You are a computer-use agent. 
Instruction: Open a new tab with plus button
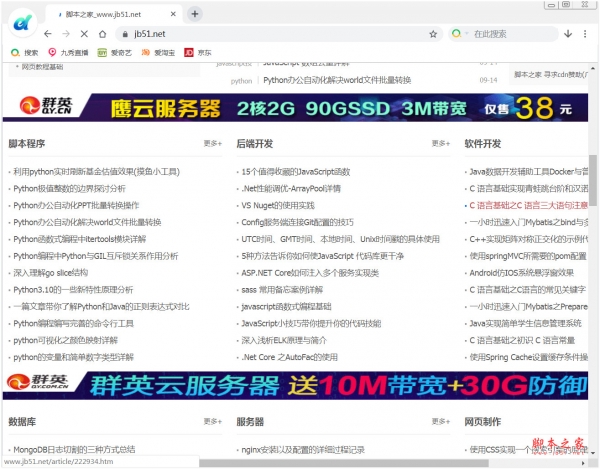click(195, 14)
